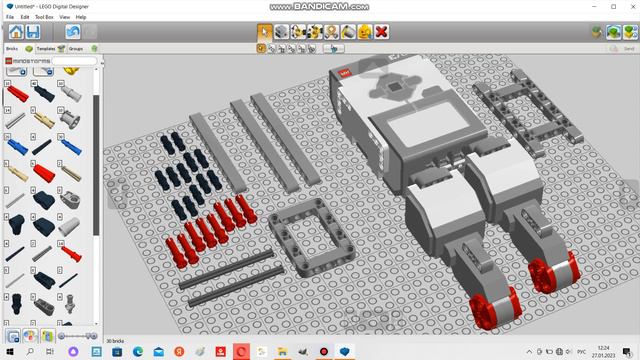Switch to View mode
Screen dimensions: 640x360
613,32
